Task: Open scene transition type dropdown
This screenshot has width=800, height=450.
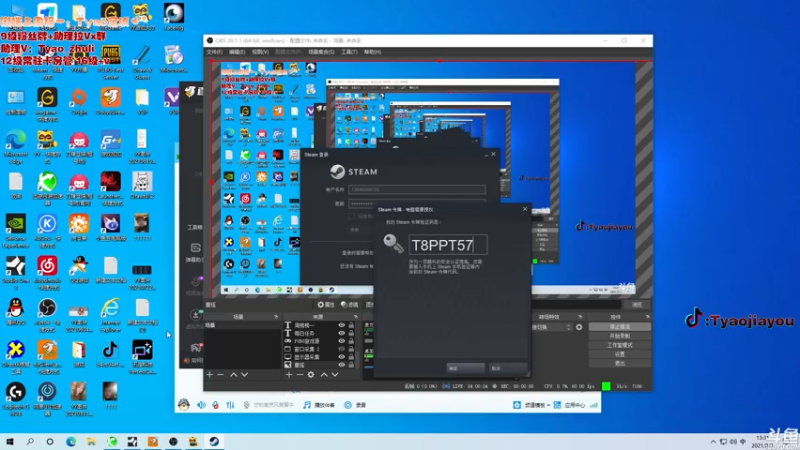Action: click(552, 327)
